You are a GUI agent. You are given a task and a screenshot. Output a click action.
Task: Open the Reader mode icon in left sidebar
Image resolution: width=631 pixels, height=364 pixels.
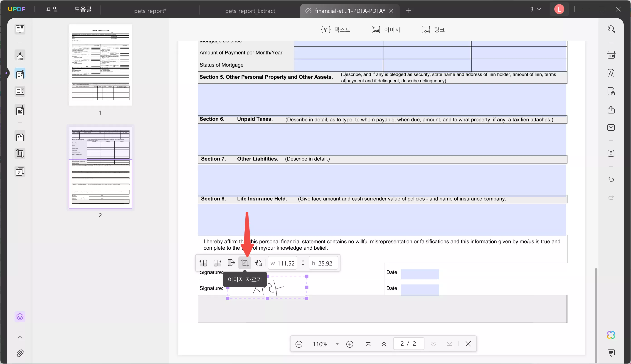(x=20, y=29)
